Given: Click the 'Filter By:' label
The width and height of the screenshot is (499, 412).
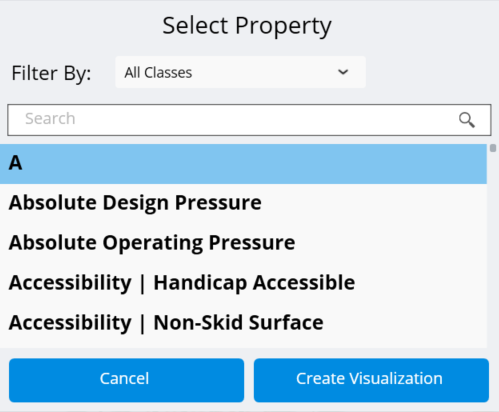Looking at the screenshot, I should pos(51,73).
